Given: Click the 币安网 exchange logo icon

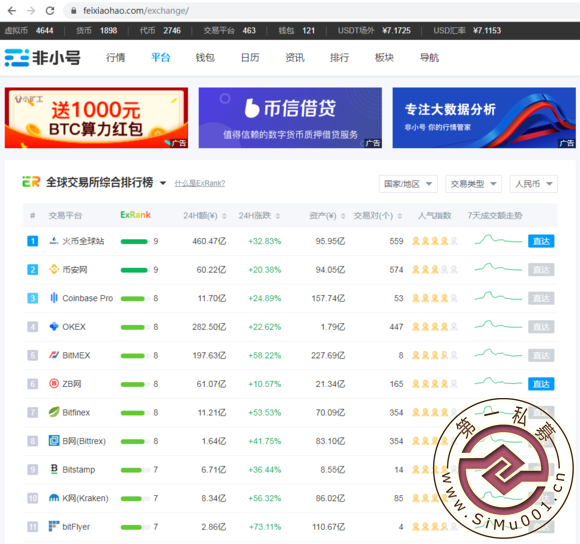Looking at the screenshot, I should coord(54,270).
